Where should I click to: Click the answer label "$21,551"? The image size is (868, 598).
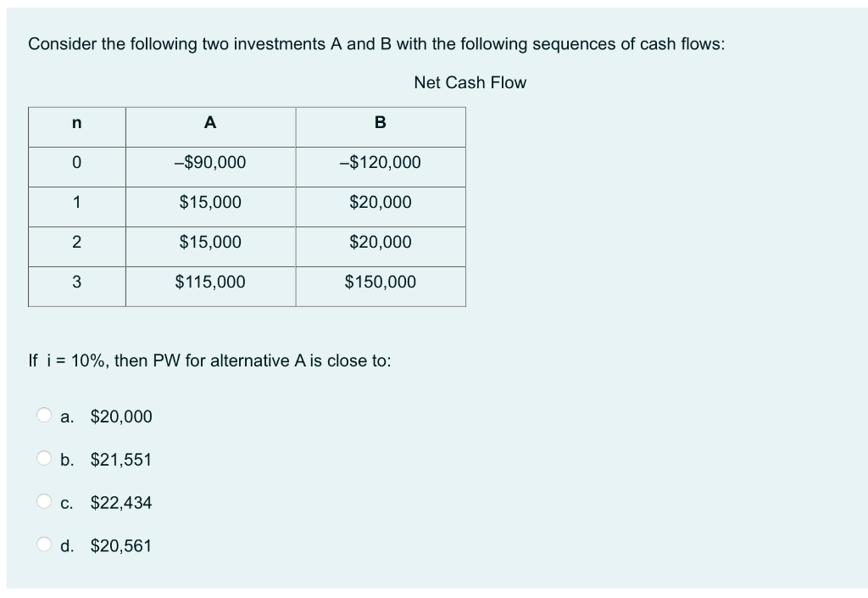click(120, 460)
